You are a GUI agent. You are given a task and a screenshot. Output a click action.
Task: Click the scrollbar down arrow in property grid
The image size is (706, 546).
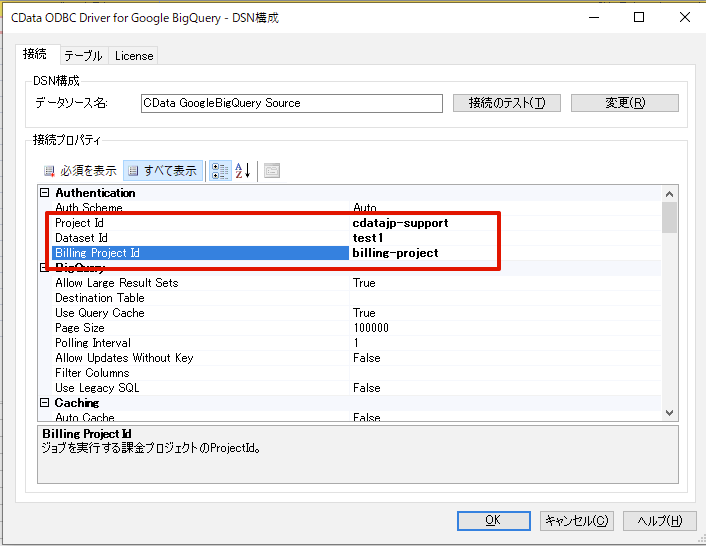click(x=670, y=413)
